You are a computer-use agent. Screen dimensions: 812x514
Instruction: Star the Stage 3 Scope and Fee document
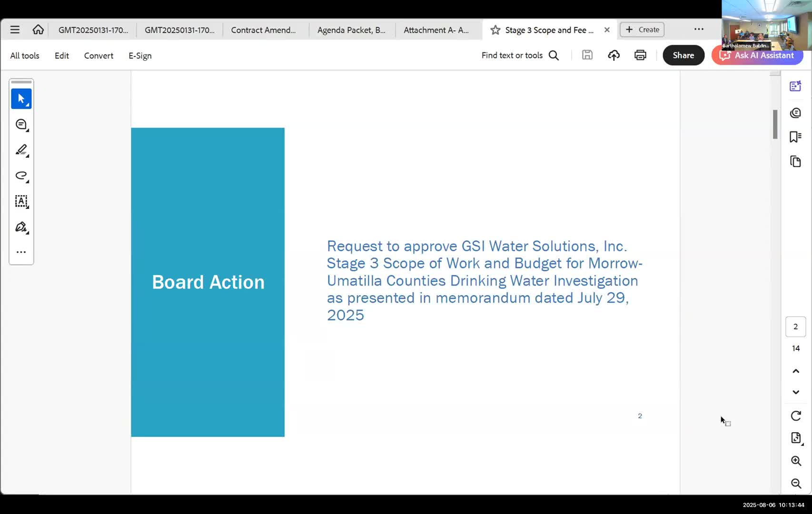click(x=495, y=30)
